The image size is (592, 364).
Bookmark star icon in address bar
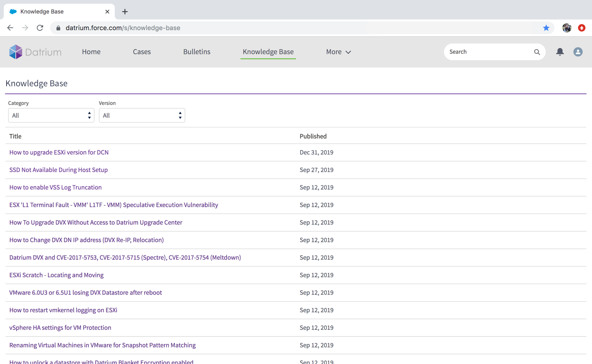point(546,28)
